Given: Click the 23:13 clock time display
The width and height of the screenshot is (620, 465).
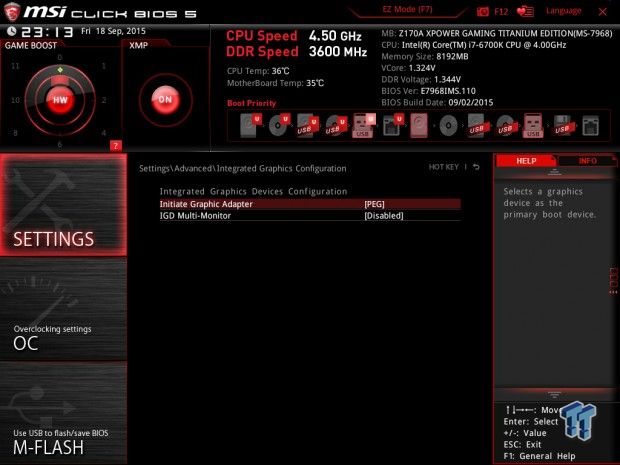Looking at the screenshot, I should 47,32.
